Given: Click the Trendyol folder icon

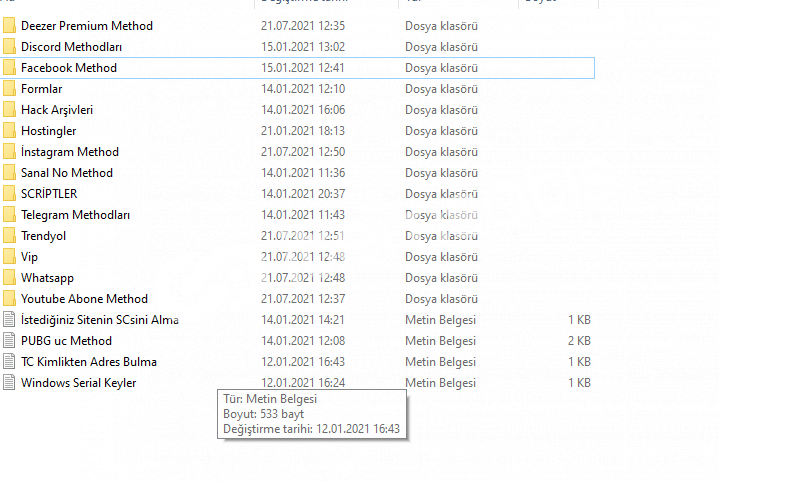Looking at the screenshot, I should (9, 236).
